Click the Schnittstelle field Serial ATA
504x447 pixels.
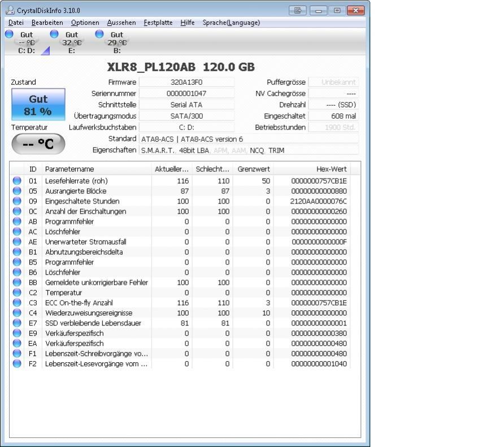tap(186, 105)
